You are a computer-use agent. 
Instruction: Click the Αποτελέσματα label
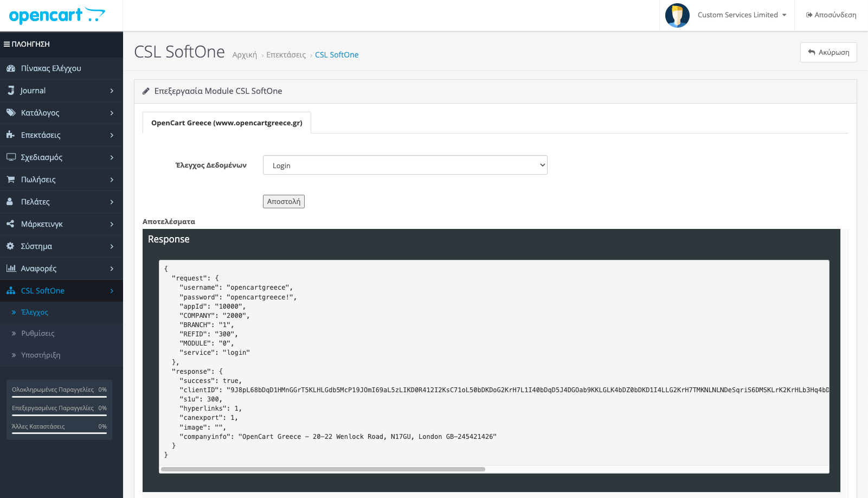169,222
